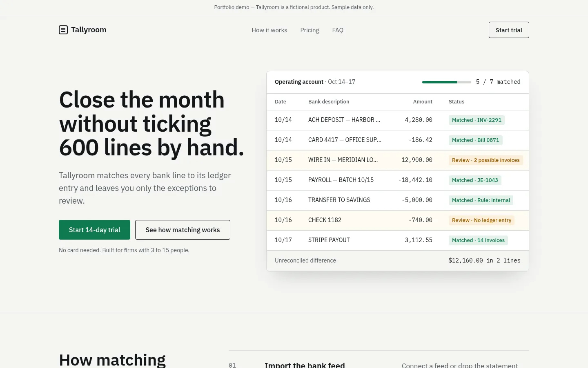
Task: Select the STRIPE PAYOUT row
Action: point(398,240)
